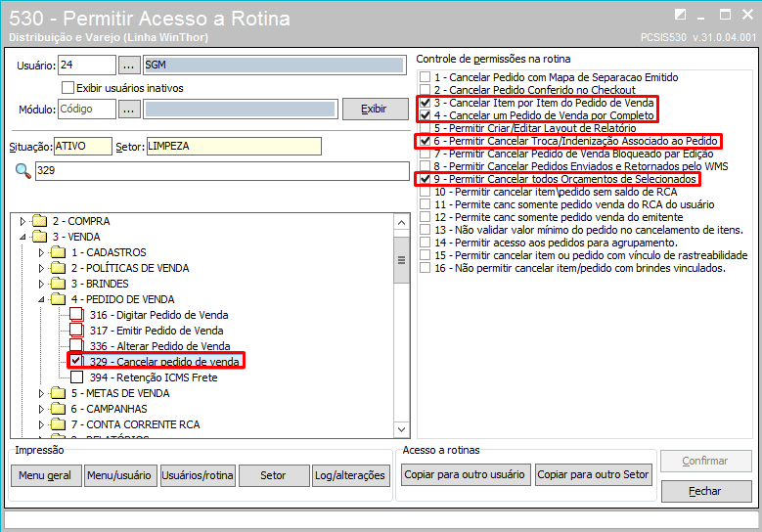Viewport: 762px width, 532px height.
Task: Expand the 2 - COMPRA tree node
Action: tap(23, 221)
